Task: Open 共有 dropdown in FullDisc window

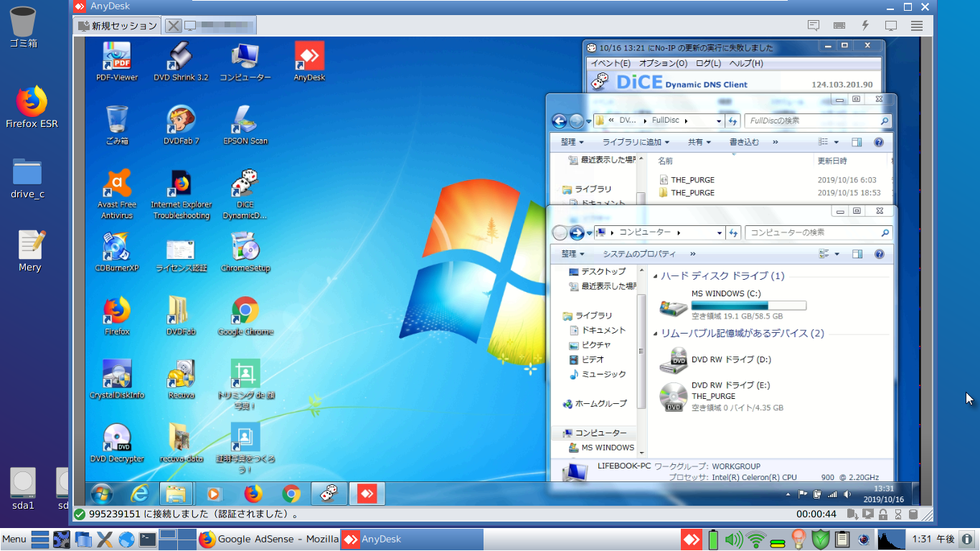Action: (699, 142)
